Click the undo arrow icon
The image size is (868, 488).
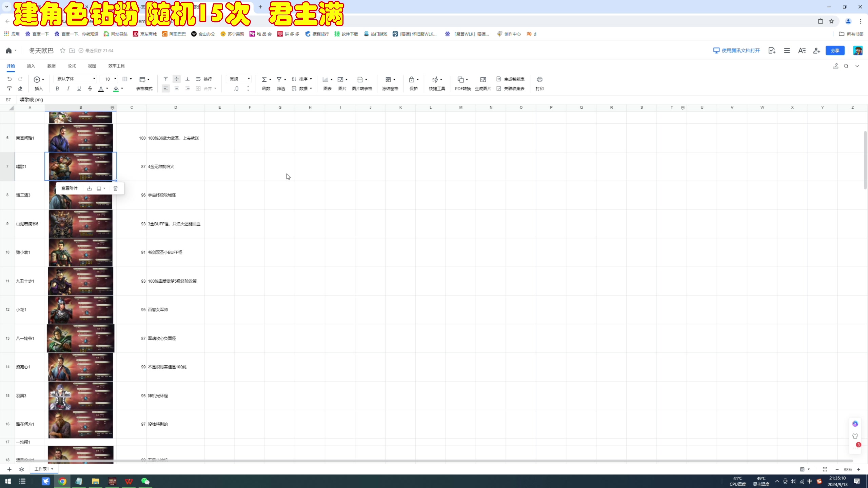pyautogui.click(x=9, y=79)
